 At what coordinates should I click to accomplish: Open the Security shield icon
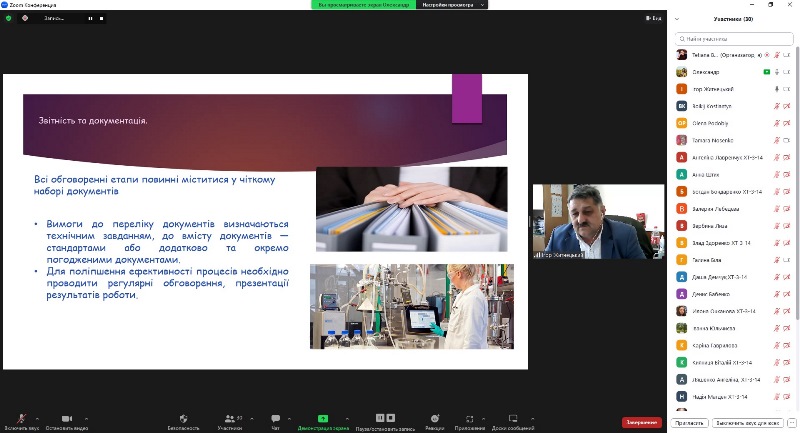click(183, 419)
